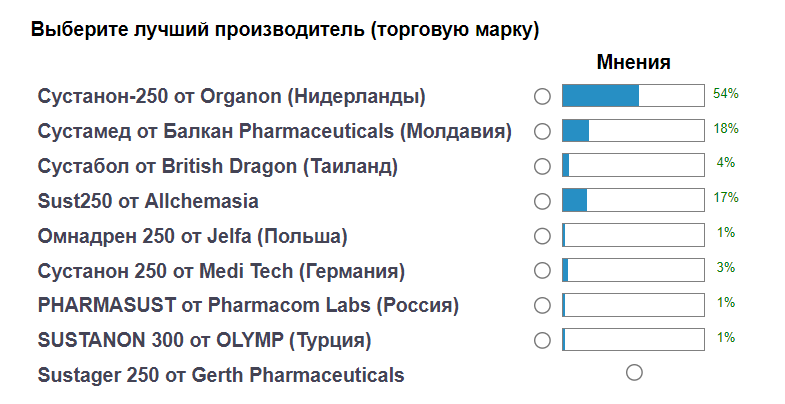Select the Омнадрен 250 от Jelfa radio button
785x404 pixels.
(x=543, y=236)
